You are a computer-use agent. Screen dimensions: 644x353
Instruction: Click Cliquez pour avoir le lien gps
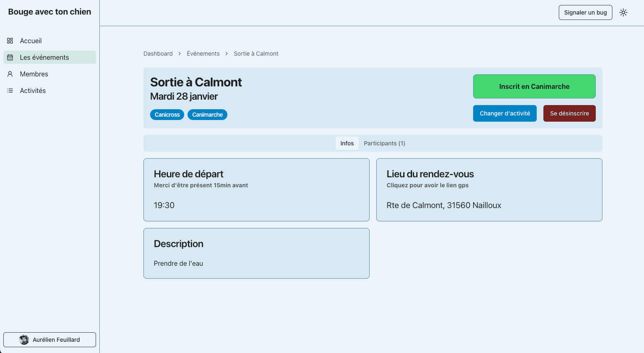pyautogui.click(x=427, y=185)
